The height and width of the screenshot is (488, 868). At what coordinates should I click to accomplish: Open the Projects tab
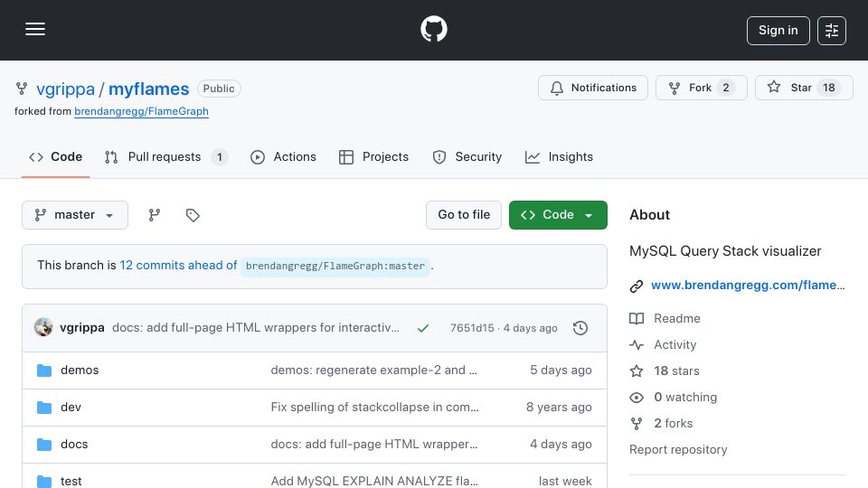pyautogui.click(x=373, y=157)
